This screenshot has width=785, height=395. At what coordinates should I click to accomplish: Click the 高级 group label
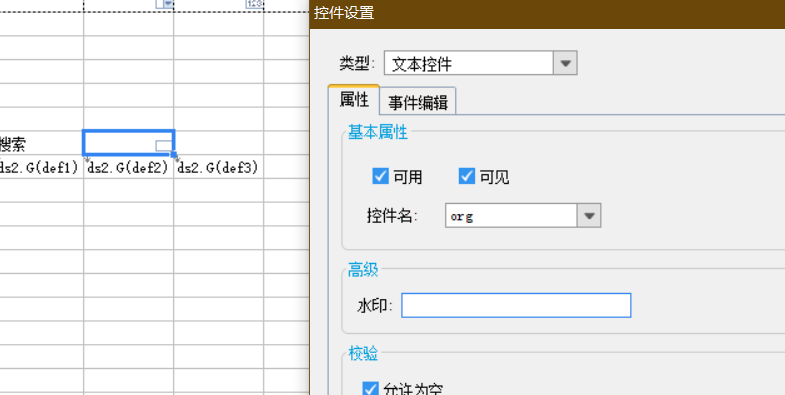[x=363, y=270]
